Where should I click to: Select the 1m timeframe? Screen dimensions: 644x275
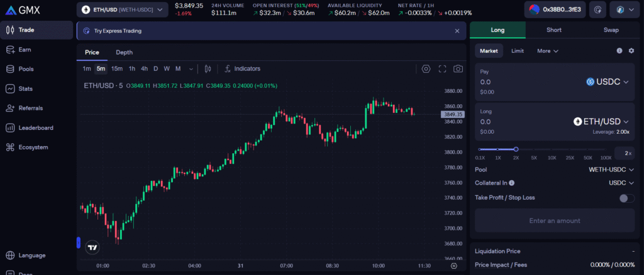[87, 69]
